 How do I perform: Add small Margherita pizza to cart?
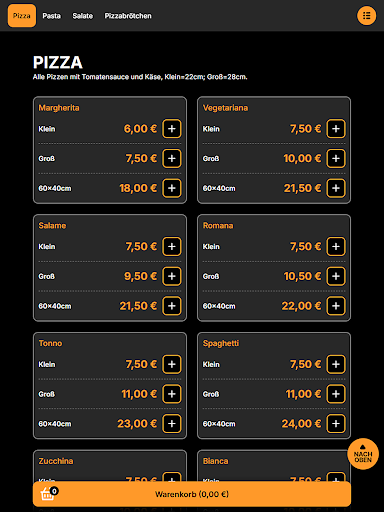click(172, 129)
